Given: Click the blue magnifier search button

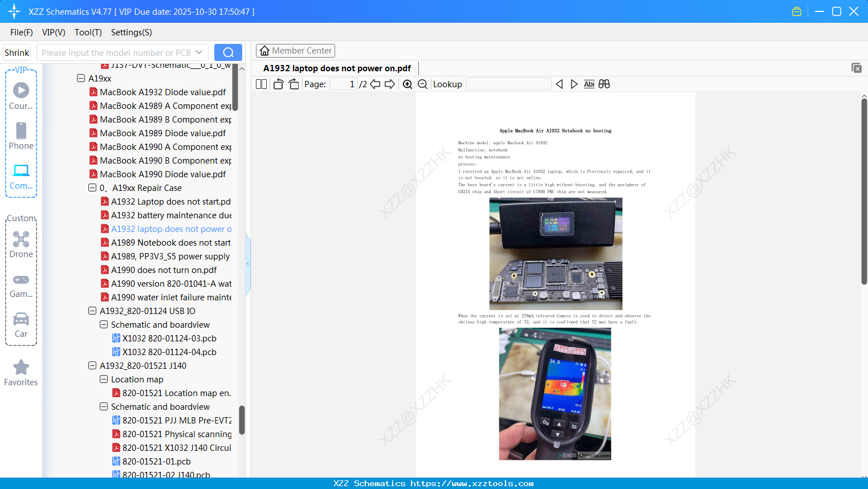Looking at the screenshot, I should pyautogui.click(x=228, y=52).
